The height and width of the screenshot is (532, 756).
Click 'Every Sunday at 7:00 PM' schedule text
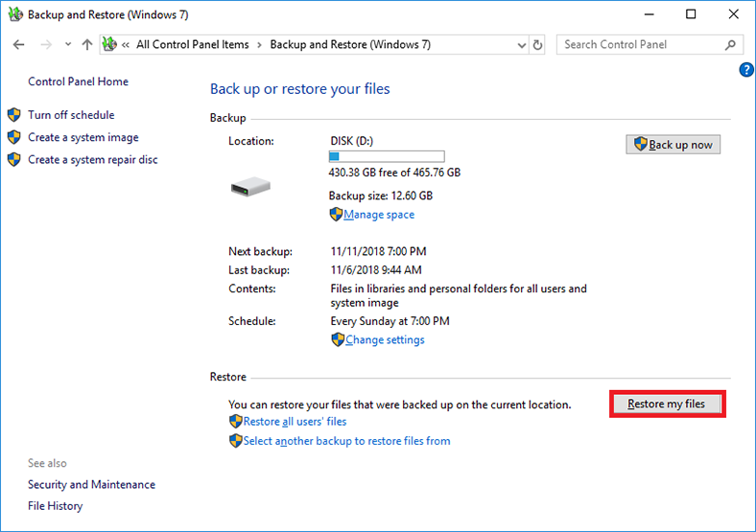pyautogui.click(x=390, y=321)
